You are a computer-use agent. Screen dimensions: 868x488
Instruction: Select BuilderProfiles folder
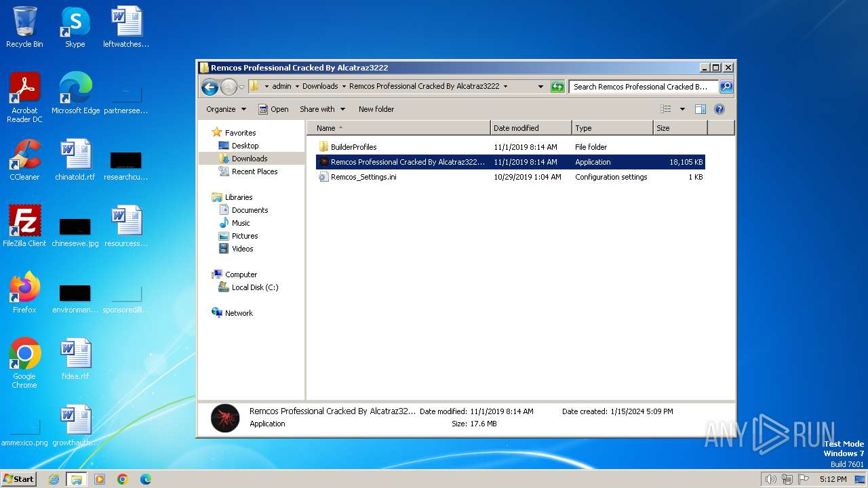[511, 147]
